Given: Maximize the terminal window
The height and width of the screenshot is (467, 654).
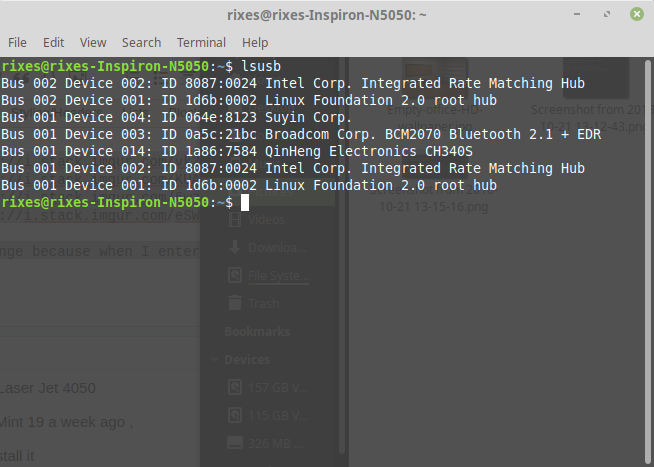Looking at the screenshot, I should [x=607, y=14].
